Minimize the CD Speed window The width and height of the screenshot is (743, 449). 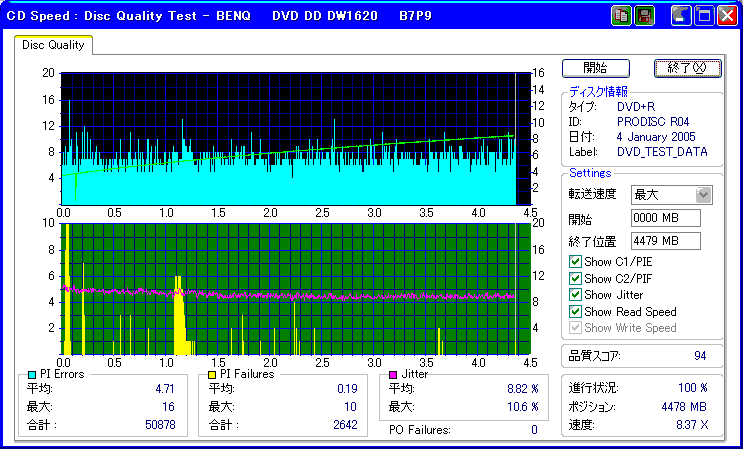coord(681,16)
